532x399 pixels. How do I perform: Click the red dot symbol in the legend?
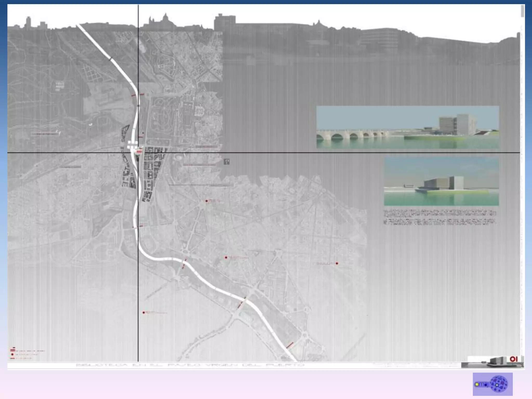tap(12, 354)
